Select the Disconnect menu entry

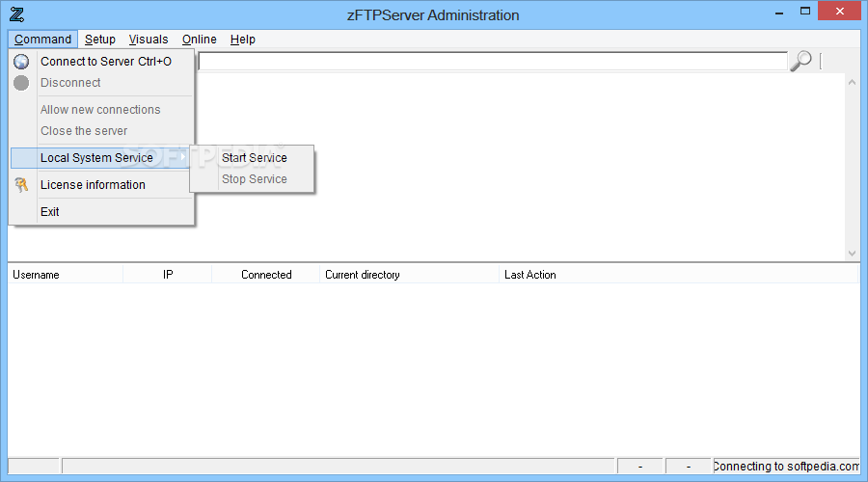click(x=102, y=83)
